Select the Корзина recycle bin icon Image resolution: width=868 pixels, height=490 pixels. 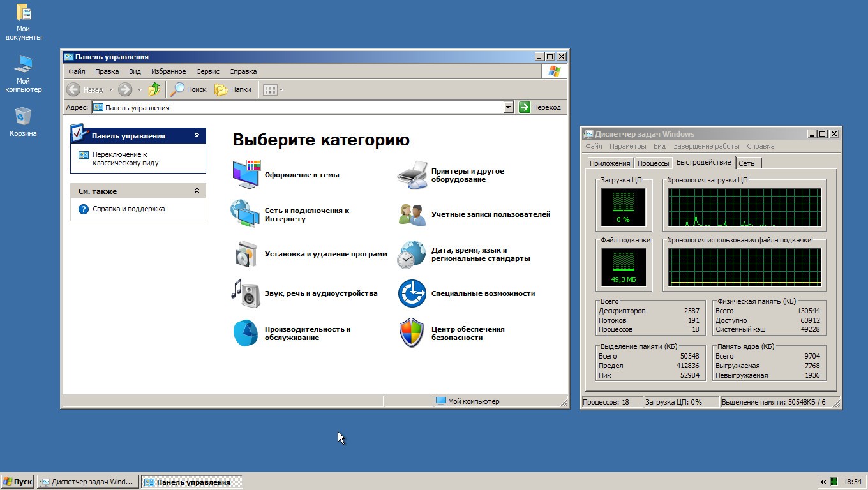coord(23,117)
